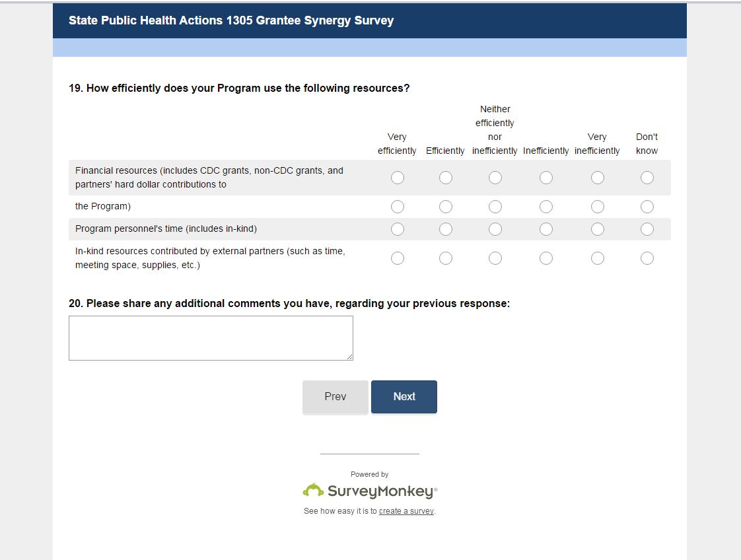
Task: Click resize handle of comments box
Action: click(350, 357)
